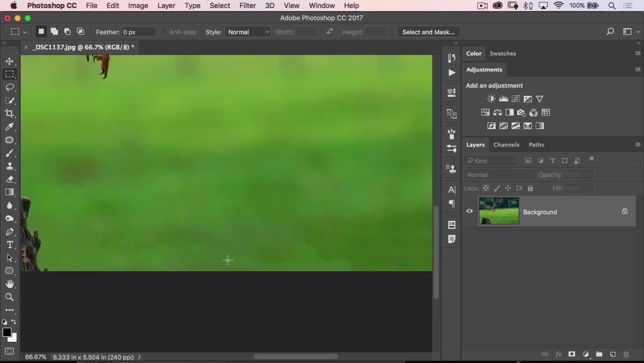644x363 pixels.
Task: Select the Eyedropper tool
Action: tap(10, 127)
